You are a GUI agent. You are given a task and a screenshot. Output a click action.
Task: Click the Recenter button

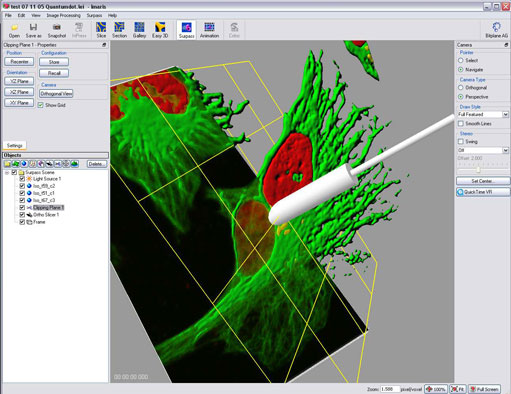(19, 62)
